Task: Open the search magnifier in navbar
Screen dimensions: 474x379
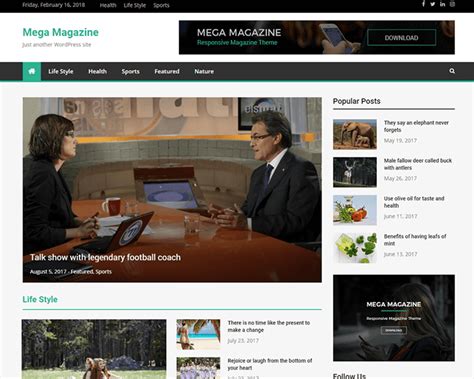Action: 452,71
